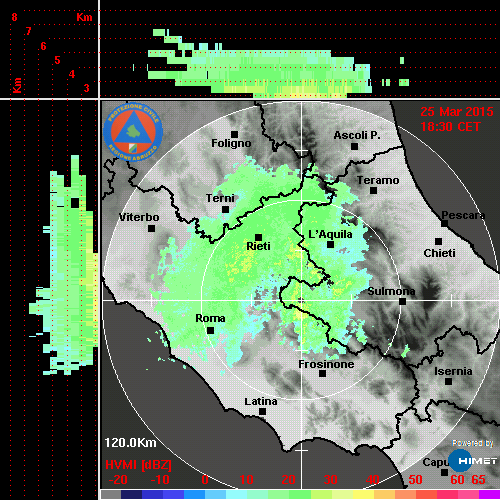Image resolution: width=500 pixels, height=500 pixels.
Task: Click the 'L'Aquila' city label
Action: [330, 234]
